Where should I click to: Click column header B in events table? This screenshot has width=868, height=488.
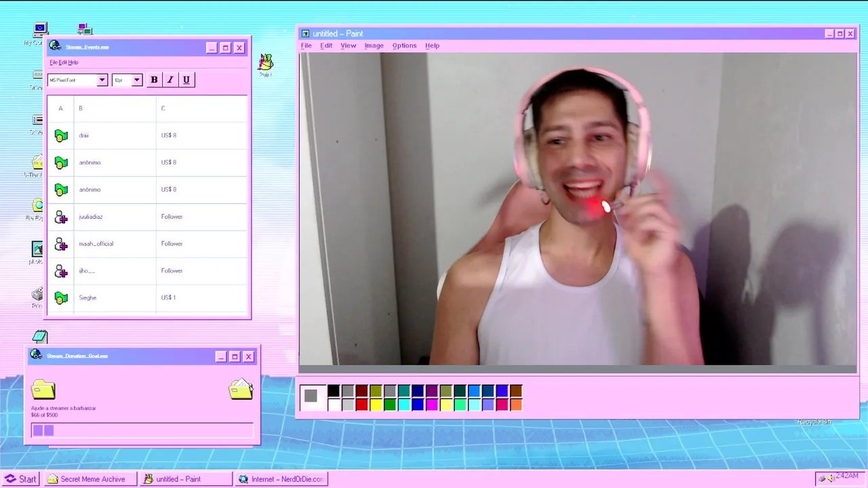(x=115, y=108)
